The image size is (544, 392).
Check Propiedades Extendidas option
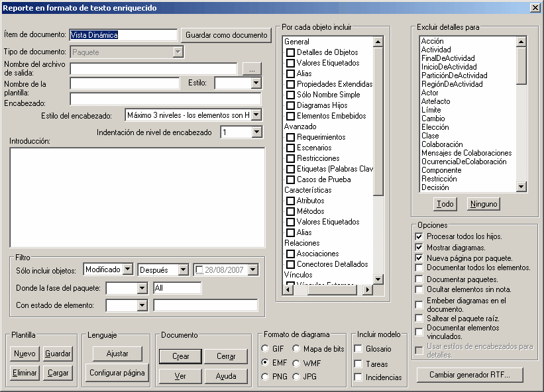[x=290, y=84]
